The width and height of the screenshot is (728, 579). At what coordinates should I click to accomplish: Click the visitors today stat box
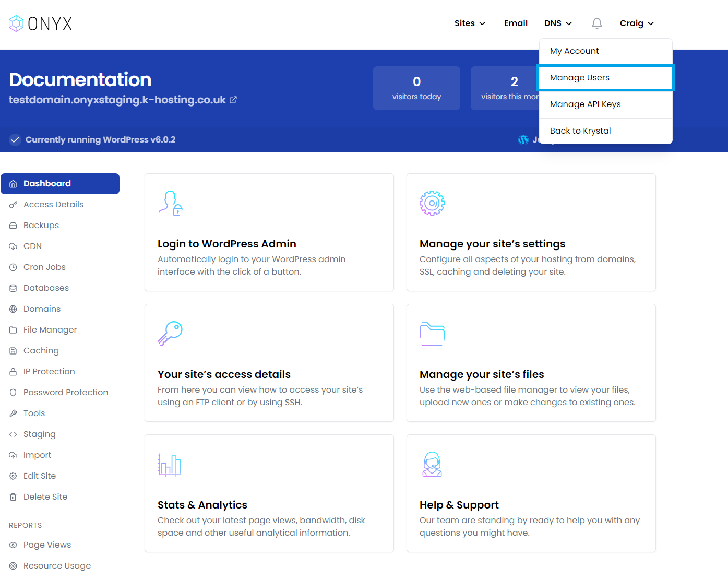pos(416,88)
